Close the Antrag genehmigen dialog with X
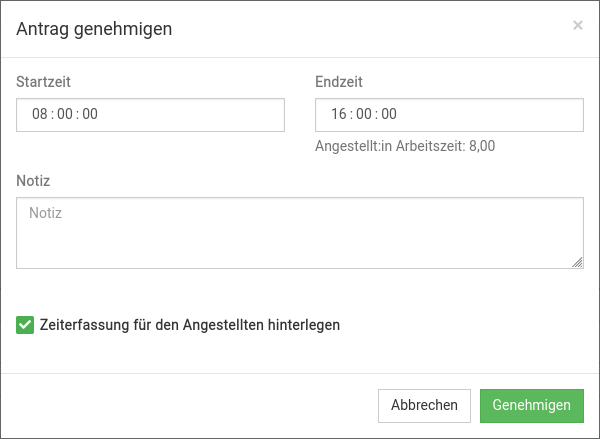The height and width of the screenshot is (439, 600). 577,26
